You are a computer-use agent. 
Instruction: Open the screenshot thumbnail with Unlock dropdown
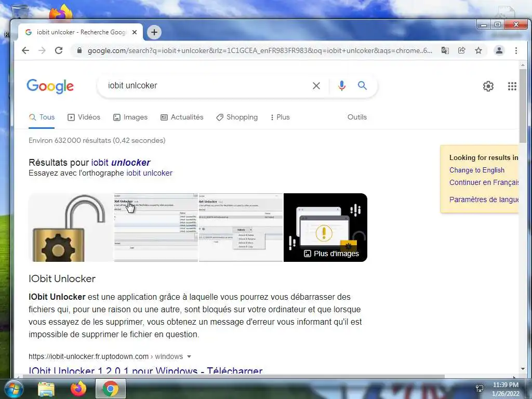241,228
